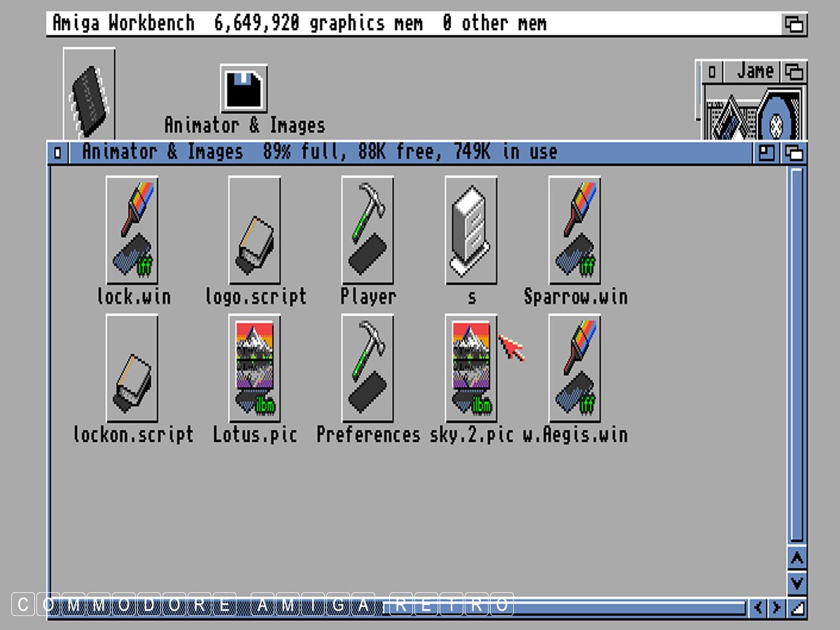Open the Lotus.pic image icon
The width and height of the screenshot is (840, 630).
(255, 367)
